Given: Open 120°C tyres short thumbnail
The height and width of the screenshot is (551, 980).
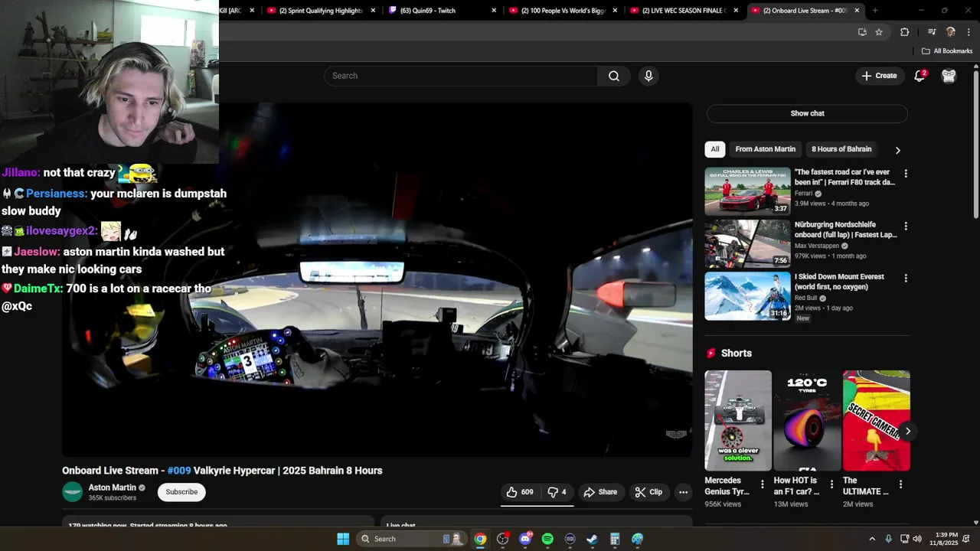Looking at the screenshot, I should [807, 421].
